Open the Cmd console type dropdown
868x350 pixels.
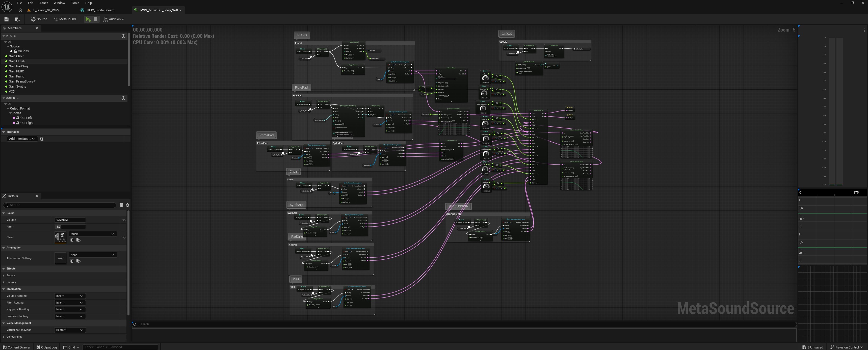pos(71,347)
